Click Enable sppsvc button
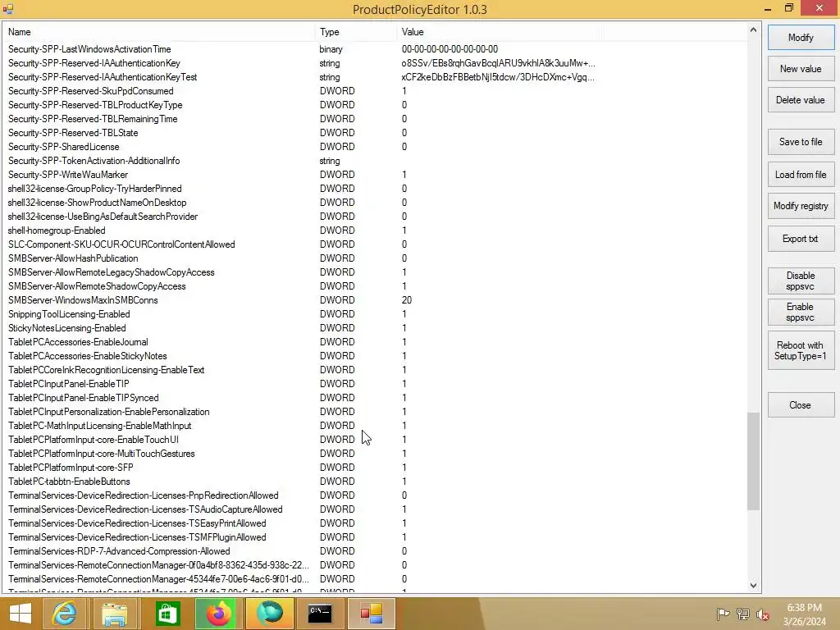This screenshot has width=840, height=630. pyautogui.click(x=801, y=312)
